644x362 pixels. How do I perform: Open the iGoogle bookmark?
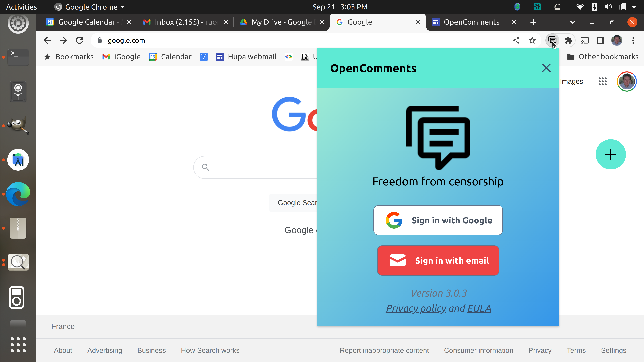tap(121, 57)
